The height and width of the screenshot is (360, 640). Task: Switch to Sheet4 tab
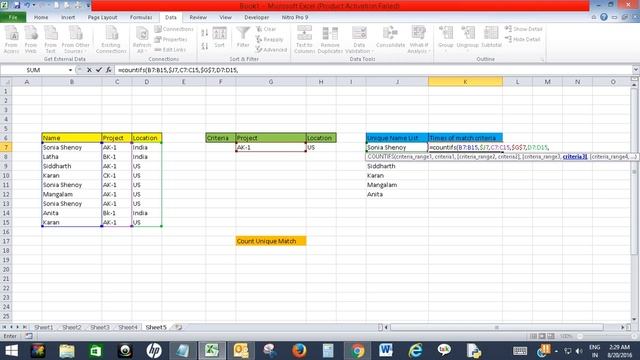tap(128, 327)
